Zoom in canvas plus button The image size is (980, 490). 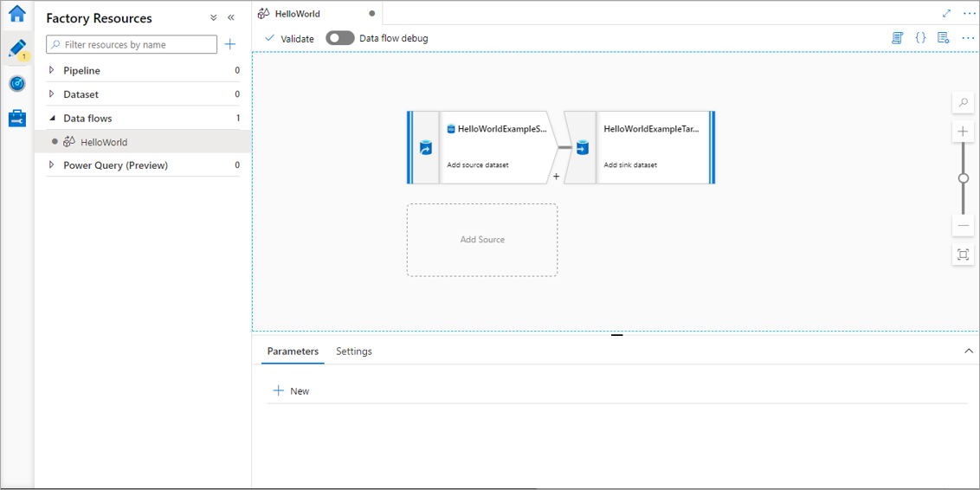[964, 132]
